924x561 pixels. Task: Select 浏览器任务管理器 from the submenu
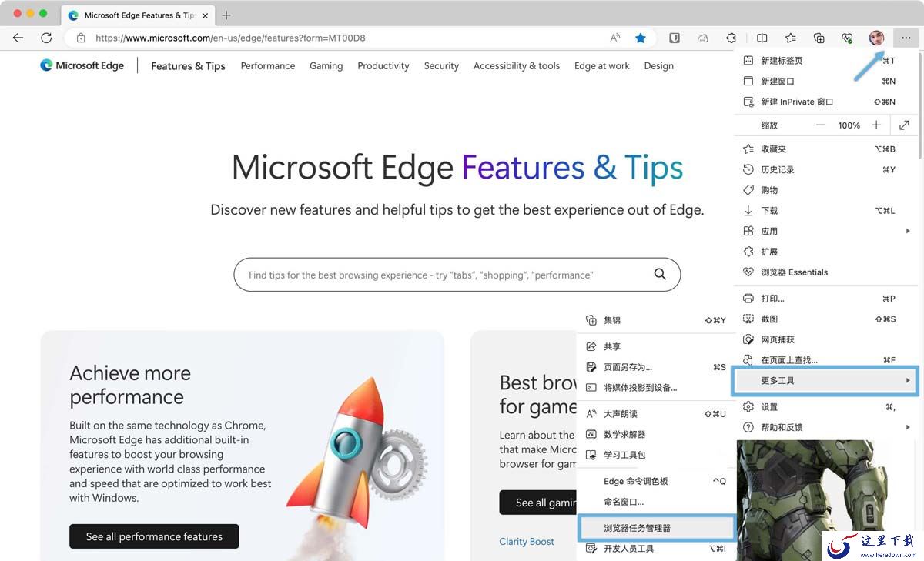(657, 528)
